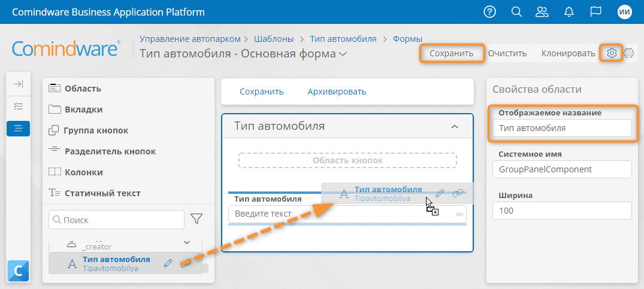Open form settings gear icon

point(612,53)
